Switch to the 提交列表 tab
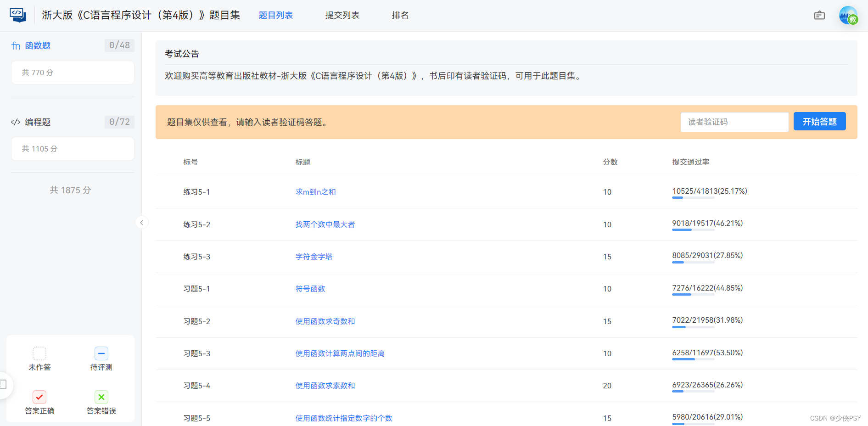The width and height of the screenshot is (868, 426). coord(342,15)
